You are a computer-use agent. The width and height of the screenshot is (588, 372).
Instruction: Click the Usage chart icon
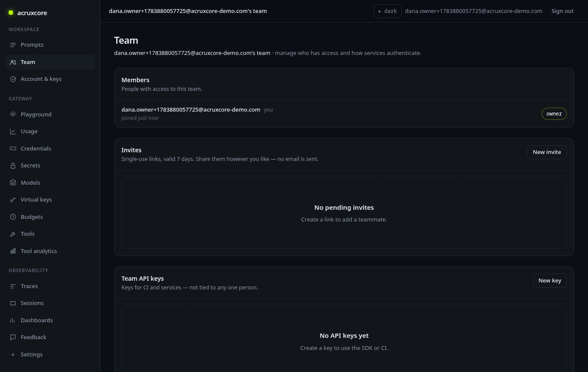pyautogui.click(x=13, y=131)
